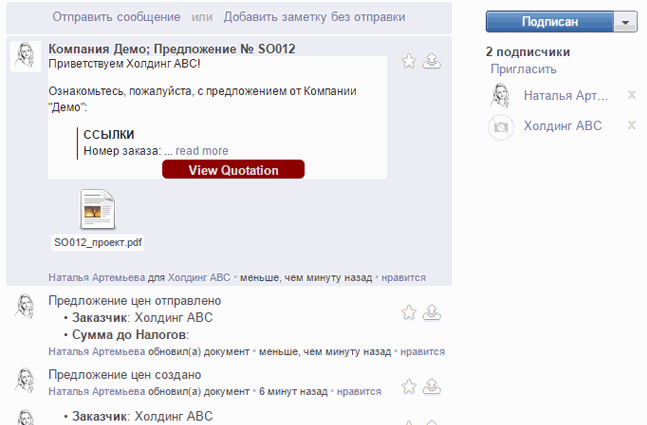Click the 'Приветствуем Холдинг ABC!' greeting
Image resolution: width=647 pixels, height=425 pixels.
coord(124,64)
